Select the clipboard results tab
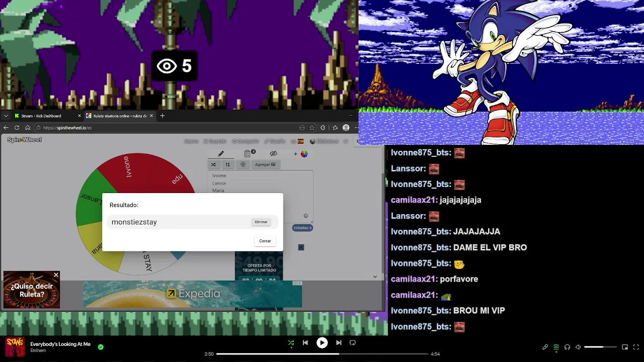The width and height of the screenshot is (644, 362). (x=249, y=153)
